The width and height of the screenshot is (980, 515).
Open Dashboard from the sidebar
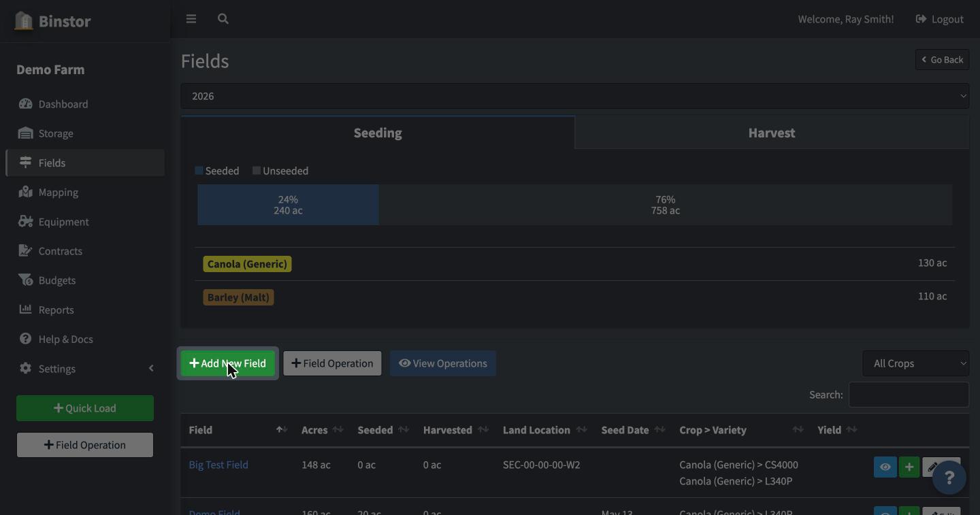coord(85,104)
